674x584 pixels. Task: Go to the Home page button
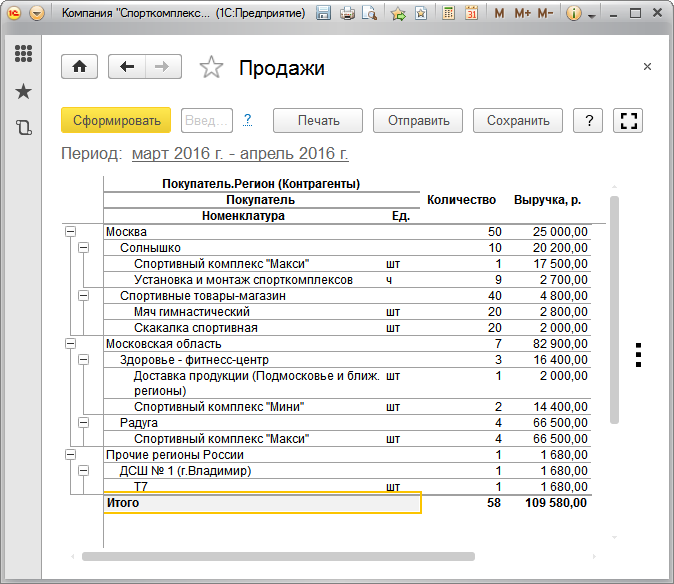(x=80, y=67)
